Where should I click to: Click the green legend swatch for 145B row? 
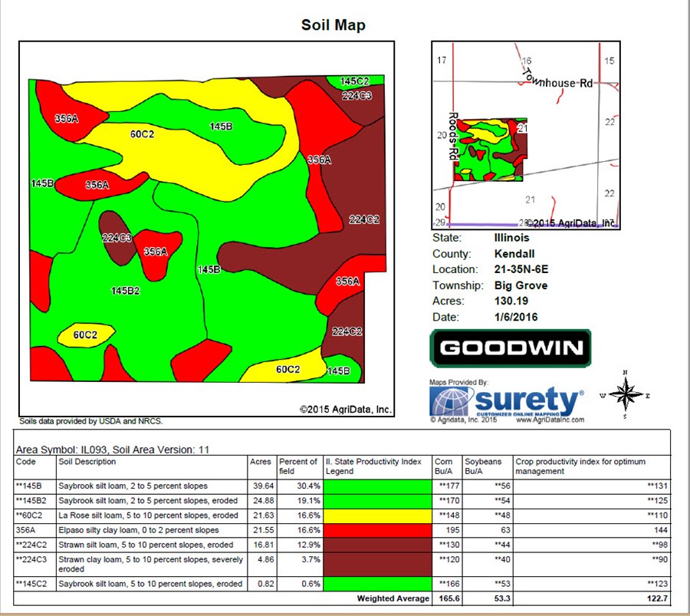[x=377, y=486]
